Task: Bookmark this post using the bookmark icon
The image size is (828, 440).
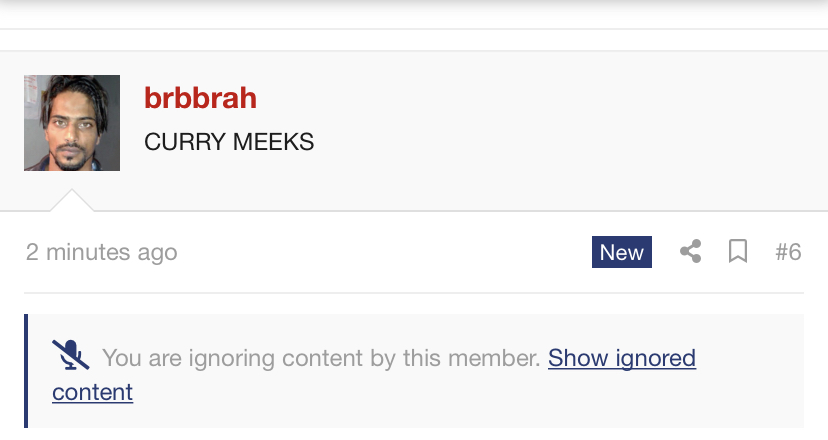Action: 738,252
